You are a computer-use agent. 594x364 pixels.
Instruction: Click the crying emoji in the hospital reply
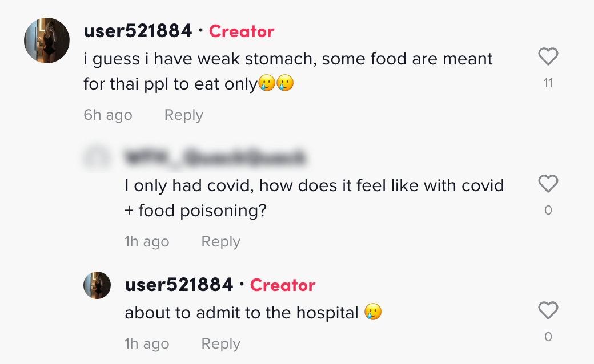[x=373, y=313]
